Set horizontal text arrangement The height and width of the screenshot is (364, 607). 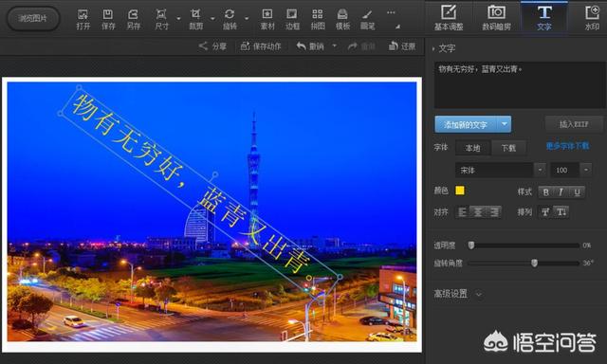click(545, 212)
